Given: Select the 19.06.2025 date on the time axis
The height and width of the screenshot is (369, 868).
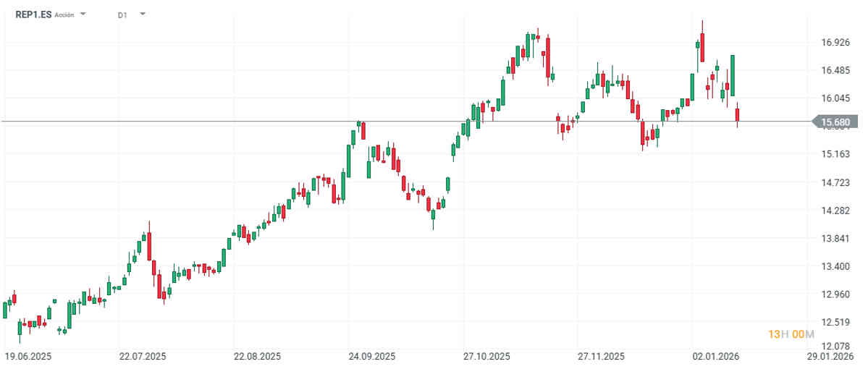Looking at the screenshot, I should [x=28, y=357].
